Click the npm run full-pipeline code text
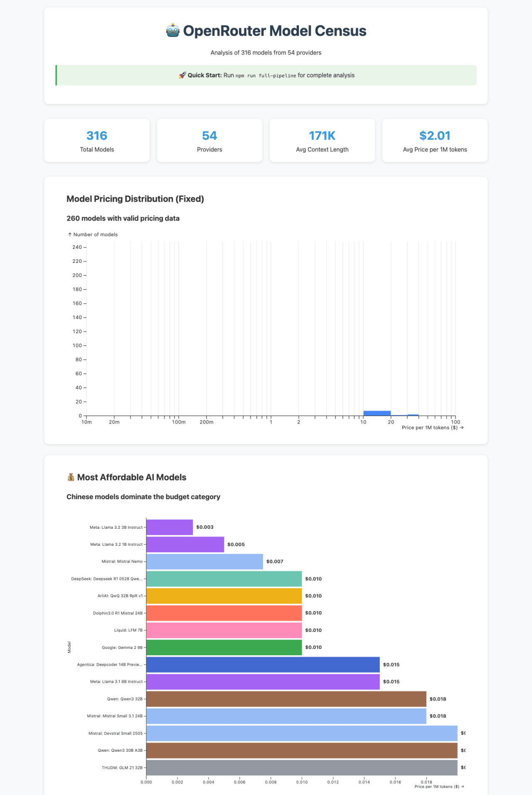 [x=266, y=76]
